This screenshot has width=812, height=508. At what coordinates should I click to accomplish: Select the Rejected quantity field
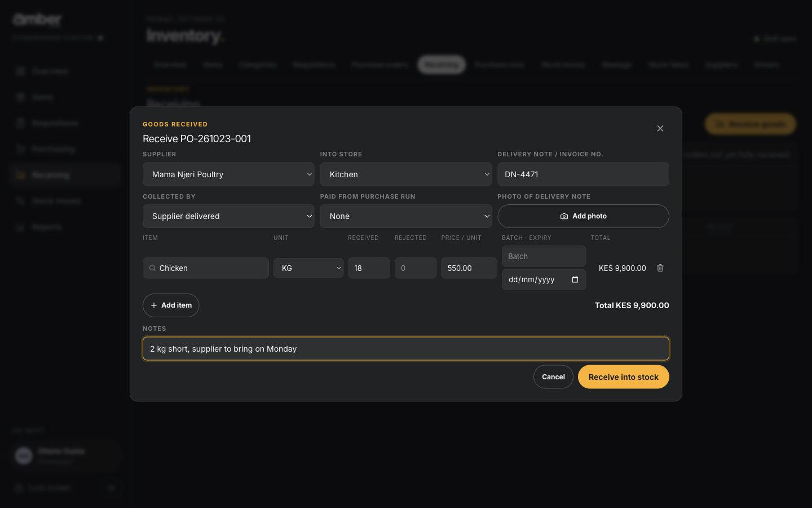pyautogui.click(x=416, y=268)
